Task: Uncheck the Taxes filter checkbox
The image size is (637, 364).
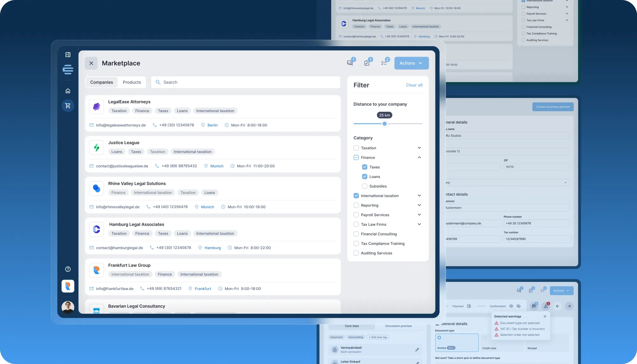Action: point(365,167)
